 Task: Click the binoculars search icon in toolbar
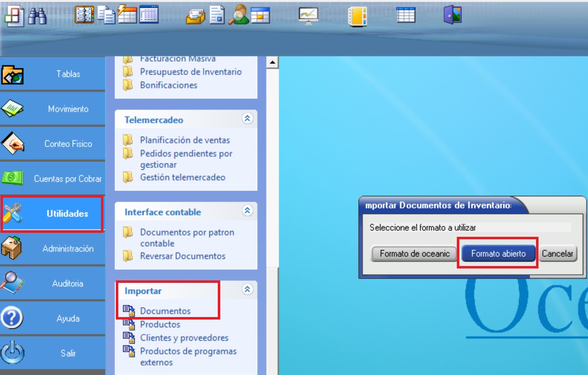37,15
